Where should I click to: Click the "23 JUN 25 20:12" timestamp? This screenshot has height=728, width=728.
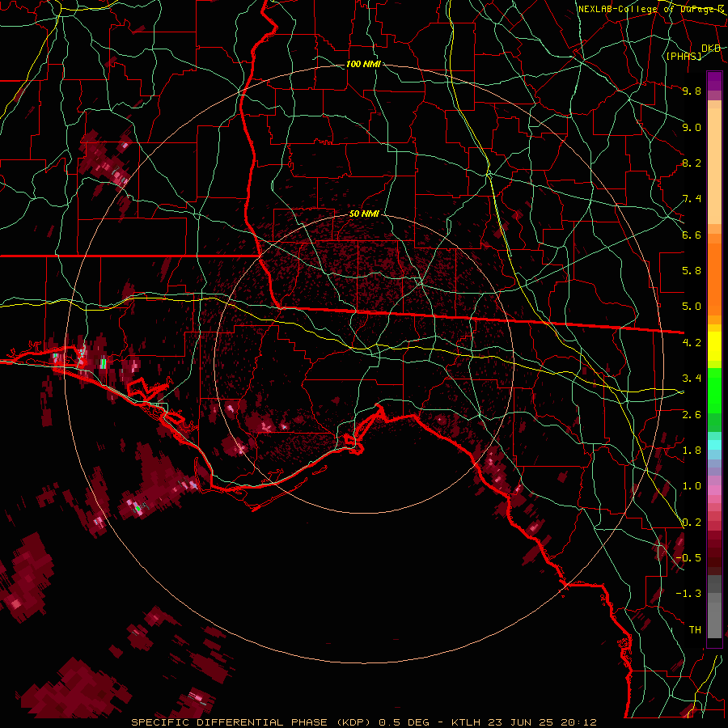pos(544,722)
